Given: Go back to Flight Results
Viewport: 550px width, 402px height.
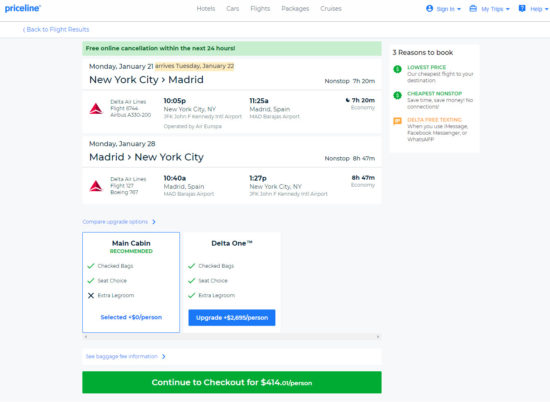Looking at the screenshot, I should point(56,29).
